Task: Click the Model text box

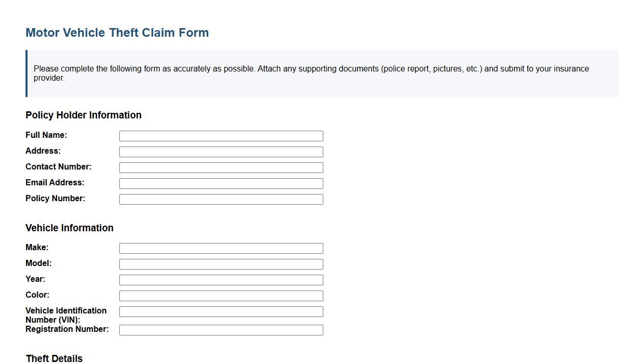Action: point(221,263)
